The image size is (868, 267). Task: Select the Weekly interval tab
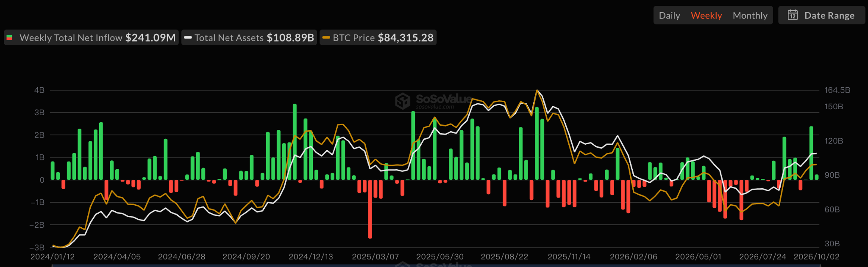pos(706,16)
